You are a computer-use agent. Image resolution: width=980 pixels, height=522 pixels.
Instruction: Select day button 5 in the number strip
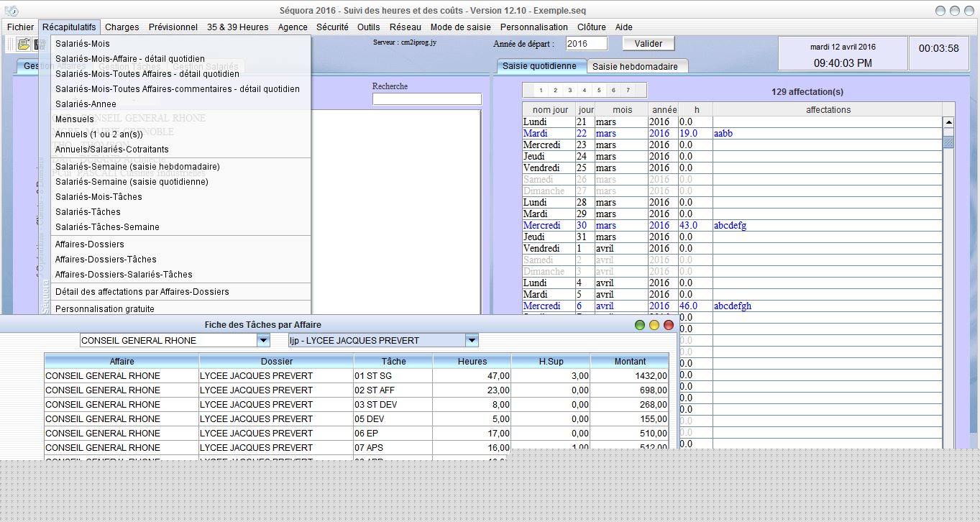pos(599,91)
